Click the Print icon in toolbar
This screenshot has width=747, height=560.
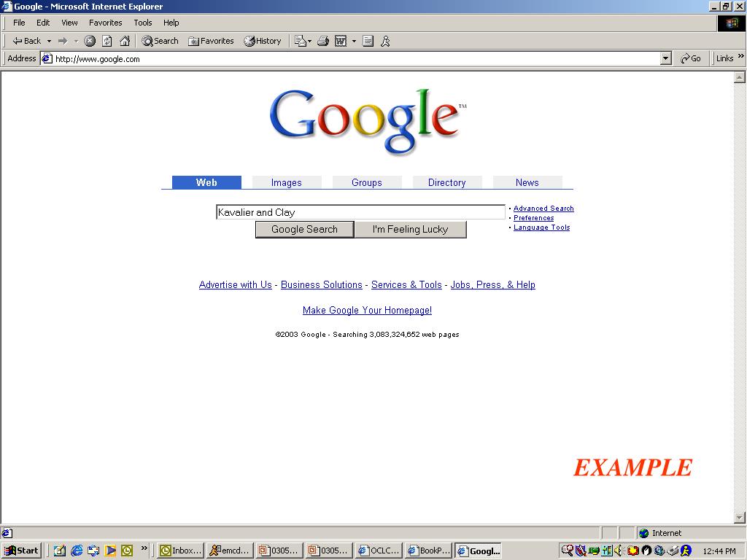323,41
